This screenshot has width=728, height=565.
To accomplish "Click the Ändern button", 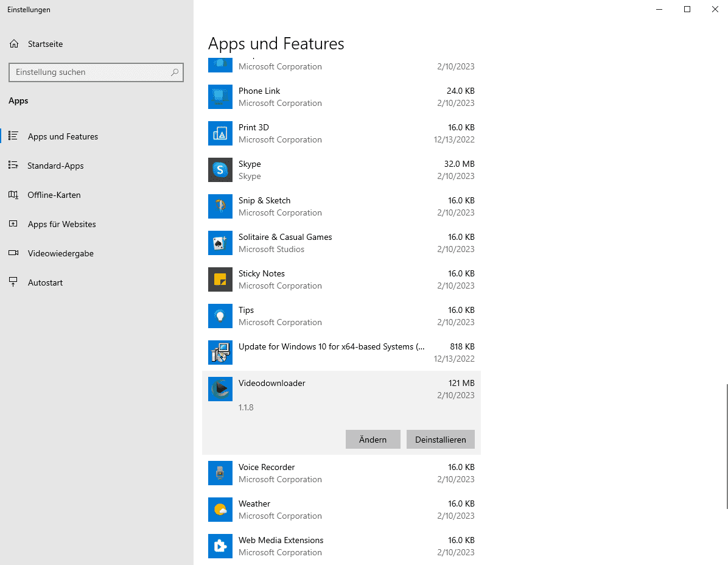I will (x=373, y=439).
